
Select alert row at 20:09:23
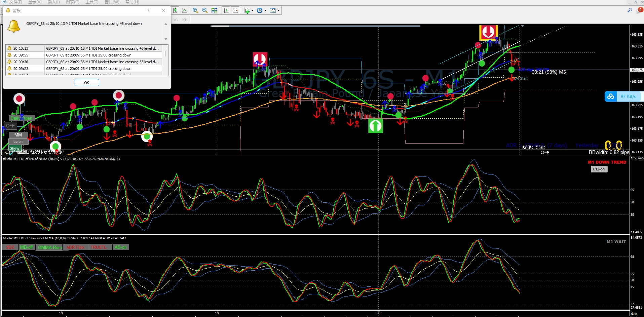(84, 69)
